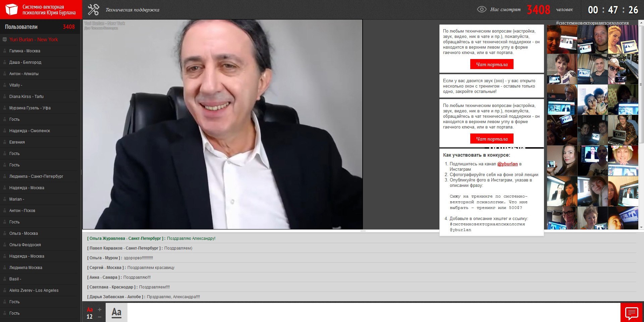Image resolution: width=644 pixels, height=322 pixels.
Task: Click the Техническая поддержка label
Action: 132,10
